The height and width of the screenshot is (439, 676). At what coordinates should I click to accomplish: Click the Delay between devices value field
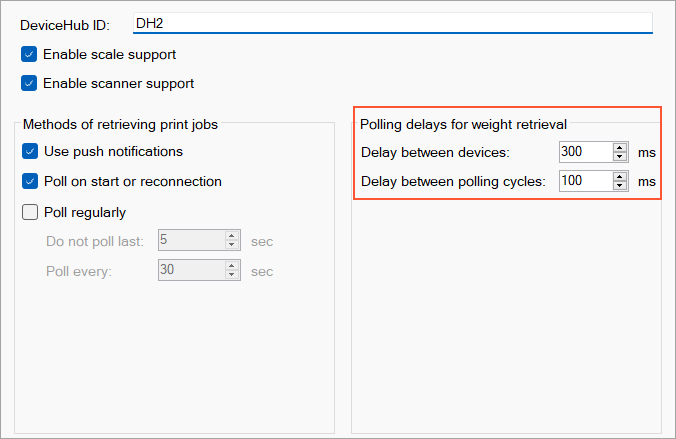click(586, 152)
